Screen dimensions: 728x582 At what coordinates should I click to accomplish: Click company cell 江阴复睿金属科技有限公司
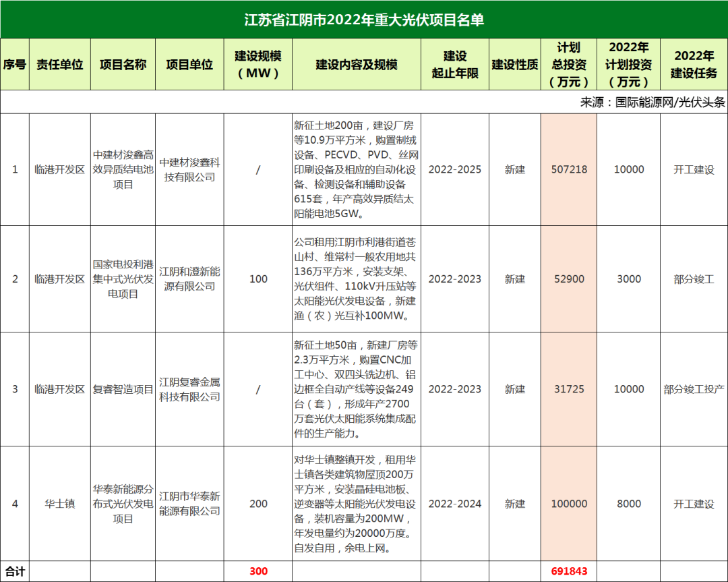pyautogui.click(x=189, y=389)
